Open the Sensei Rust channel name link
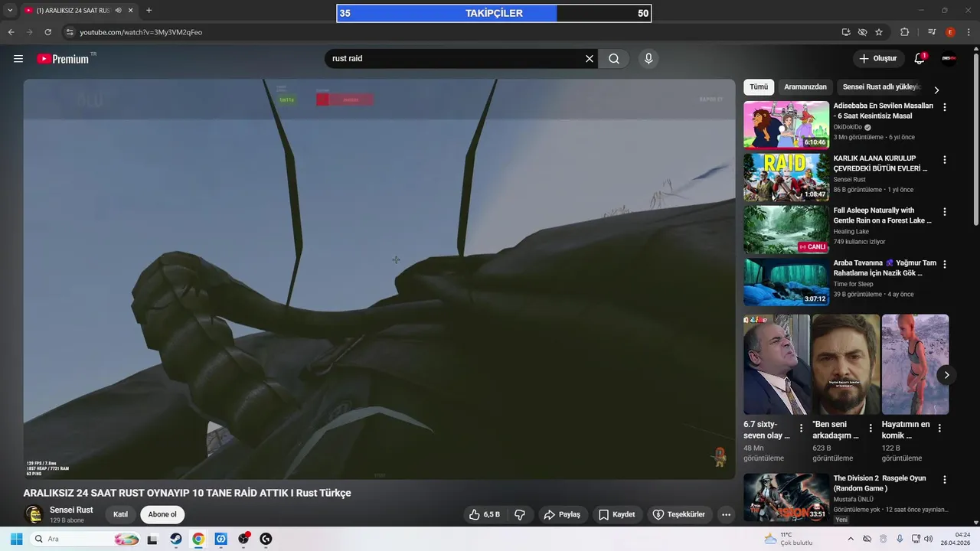This screenshot has width=980, height=551. 71,510
